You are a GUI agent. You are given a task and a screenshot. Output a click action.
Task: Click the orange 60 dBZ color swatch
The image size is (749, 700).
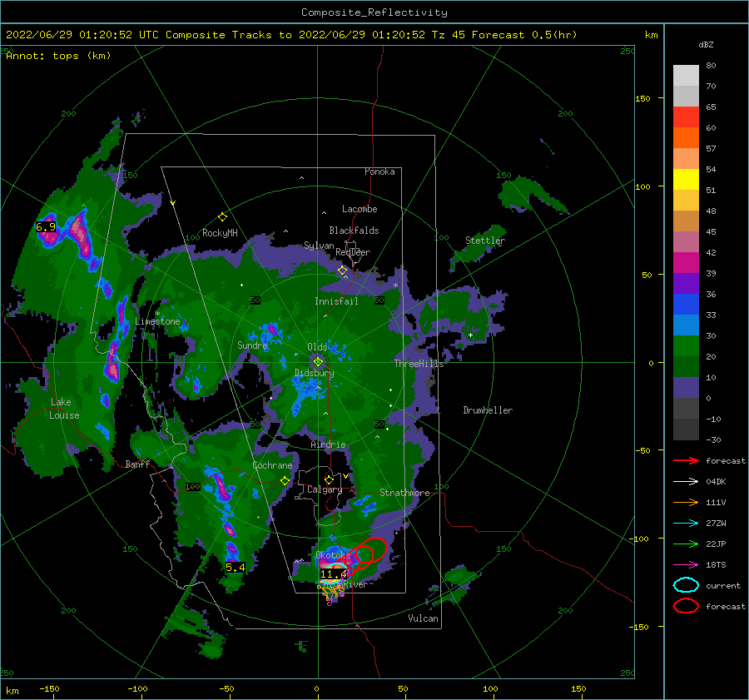686,138
